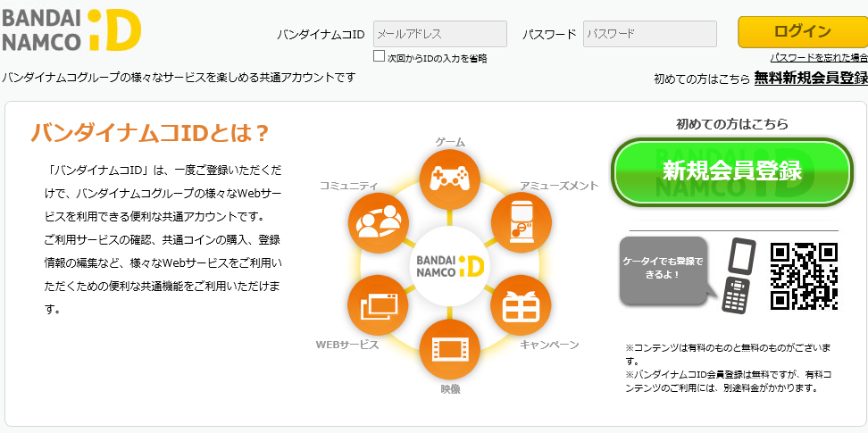This screenshot has height=433, width=868.
Task: Click the ※バンダイナムコID会員登録は無料 note
Action: tap(729, 381)
